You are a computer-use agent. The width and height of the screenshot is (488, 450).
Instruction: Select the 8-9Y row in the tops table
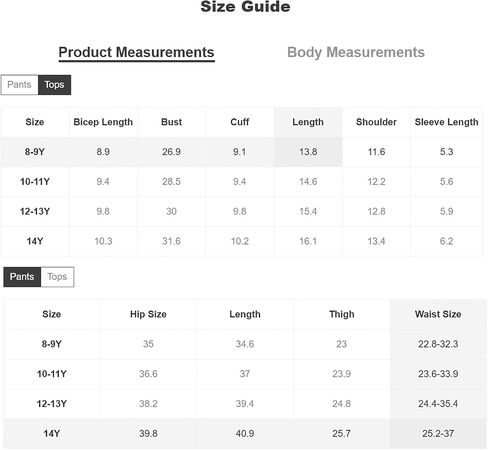point(242,152)
